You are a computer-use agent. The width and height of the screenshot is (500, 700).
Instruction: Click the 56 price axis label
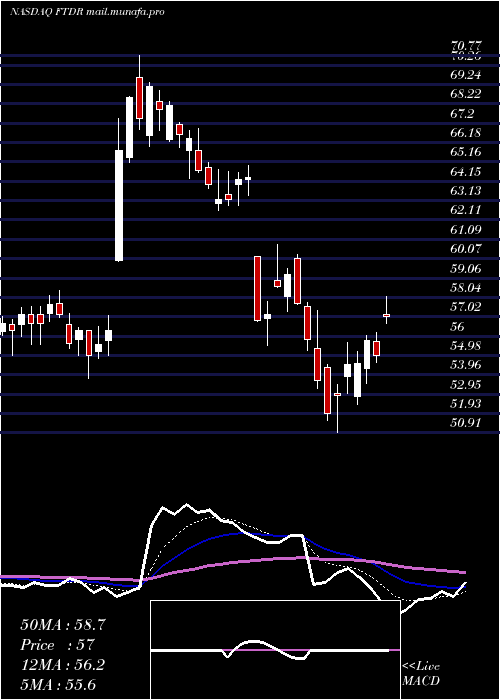(458, 326)
